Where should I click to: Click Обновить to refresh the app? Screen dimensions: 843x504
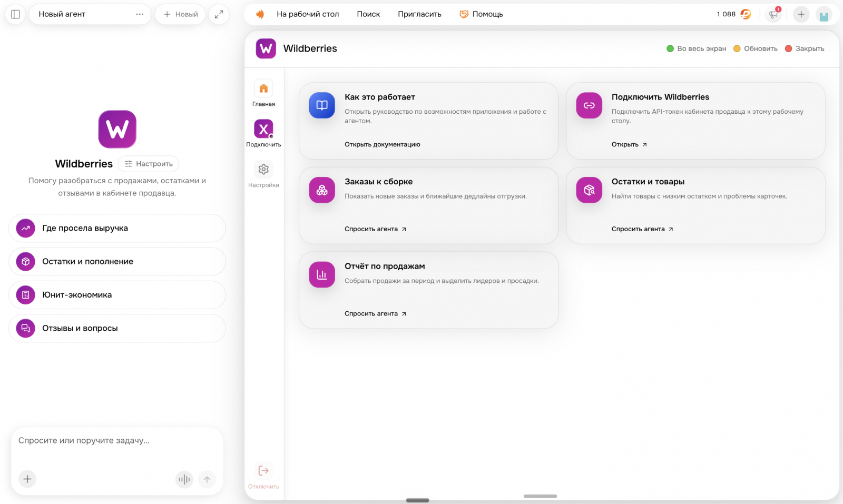pos(755,48)
